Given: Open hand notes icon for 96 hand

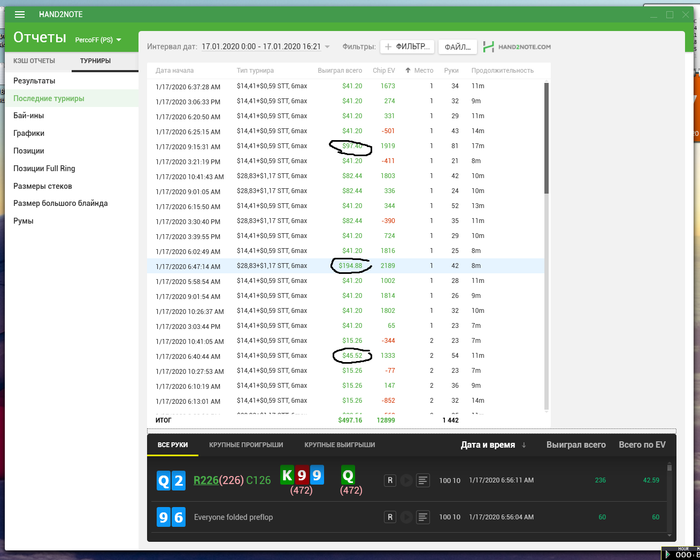Looking at the screenshot, I should click(423, 517).
